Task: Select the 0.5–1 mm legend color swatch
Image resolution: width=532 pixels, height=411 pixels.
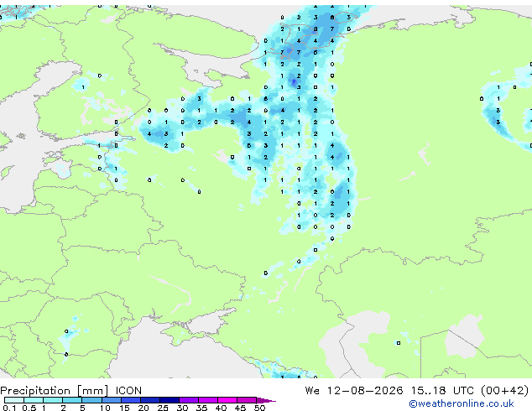Action: click(x=34, y=400)
